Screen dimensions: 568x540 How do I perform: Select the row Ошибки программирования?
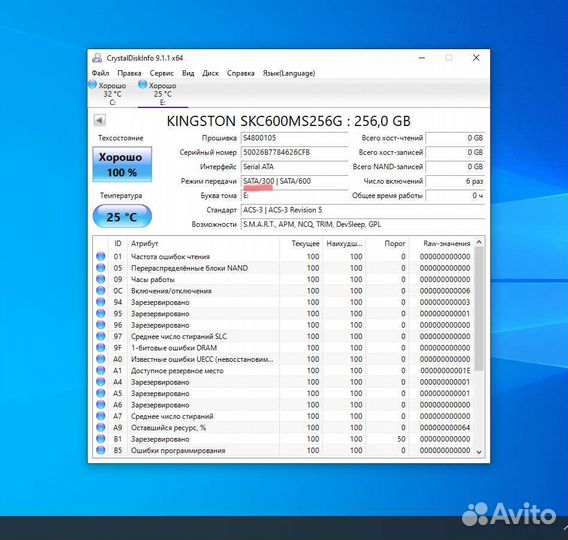coord(284,450)
